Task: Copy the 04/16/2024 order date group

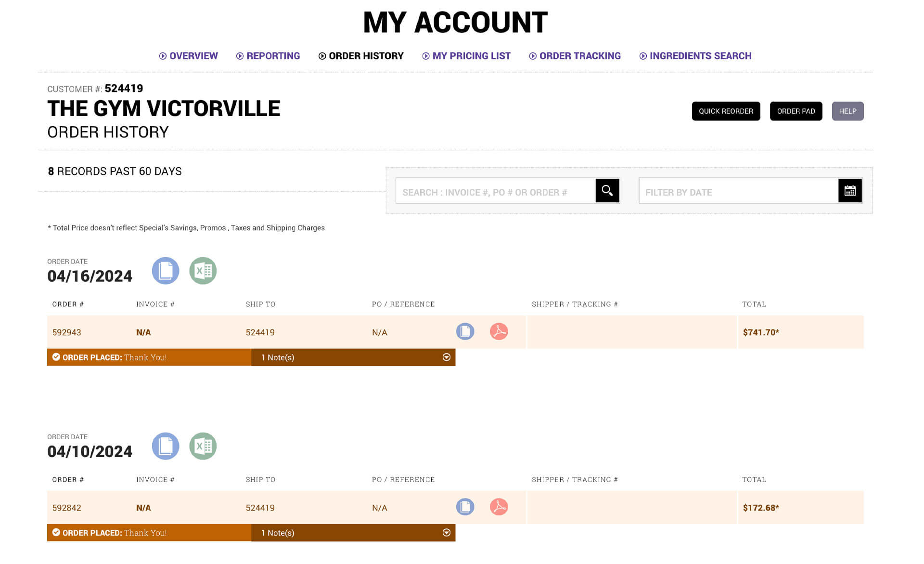Action: point(166,271)
